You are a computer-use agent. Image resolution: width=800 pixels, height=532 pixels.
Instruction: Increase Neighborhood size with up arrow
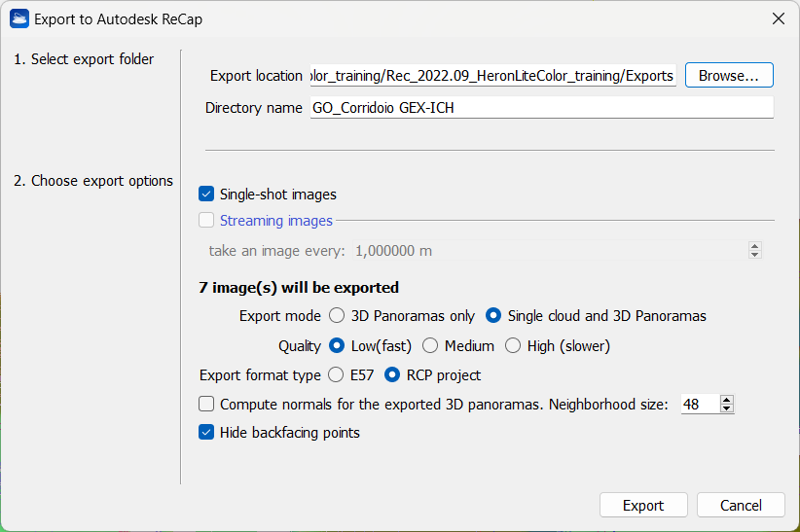point(726,400)
